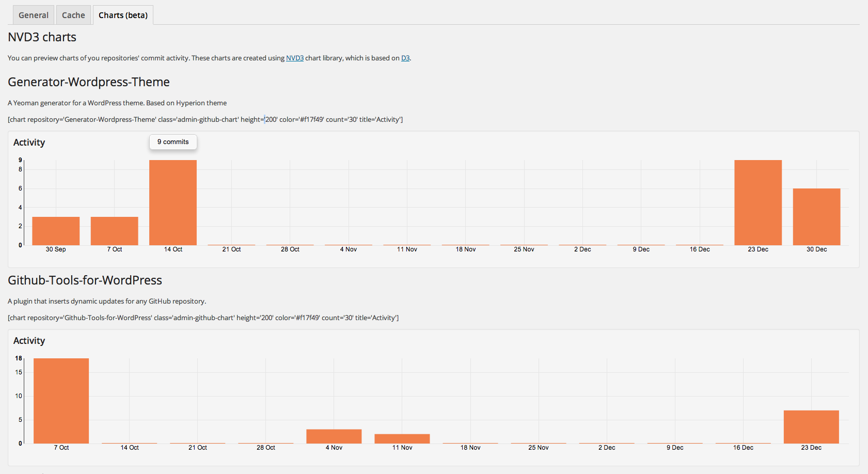Click the '9 Dec' axis label in the first chart
This screenshot has height=474, width=868.
(x=641, y=249)
